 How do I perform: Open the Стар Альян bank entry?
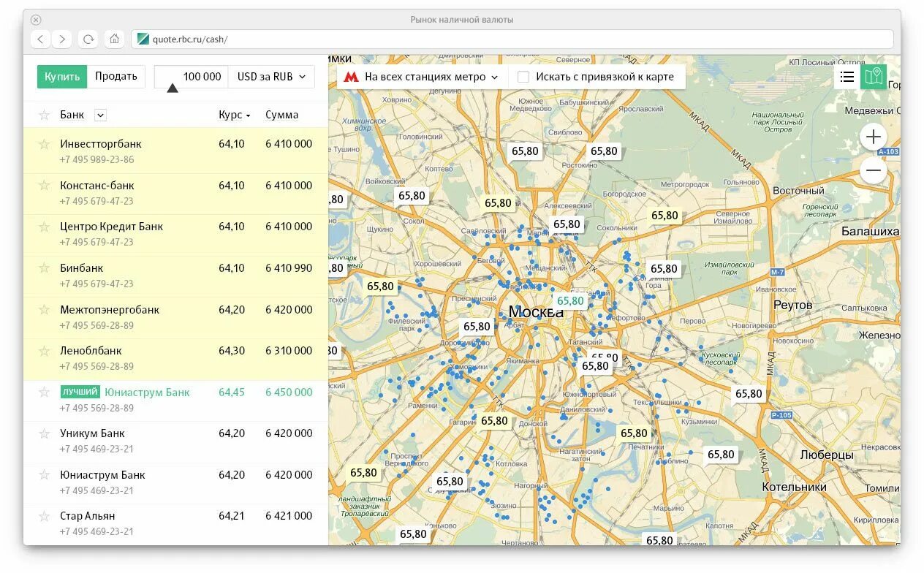point(88,516)
